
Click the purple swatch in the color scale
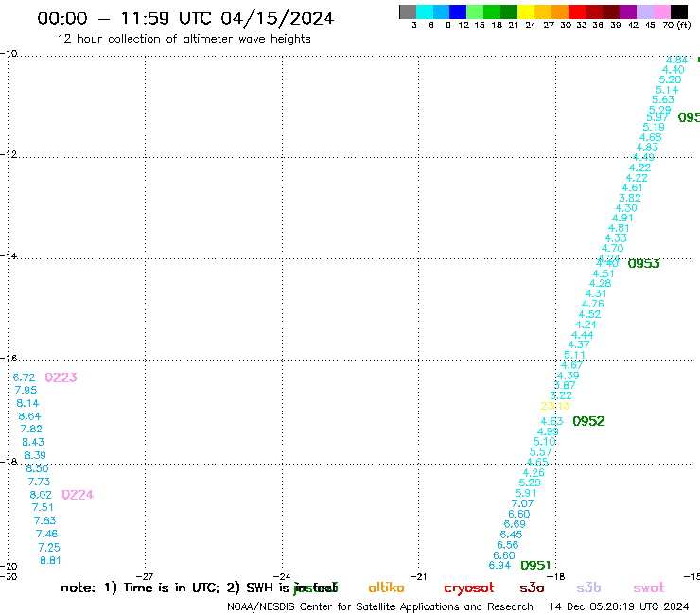click(628, 11)
